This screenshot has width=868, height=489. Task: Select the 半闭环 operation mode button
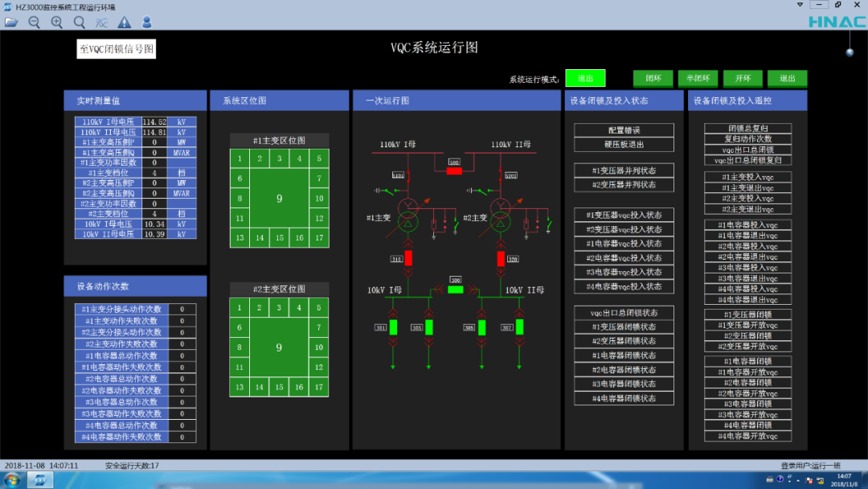click(x=698, y=78)
